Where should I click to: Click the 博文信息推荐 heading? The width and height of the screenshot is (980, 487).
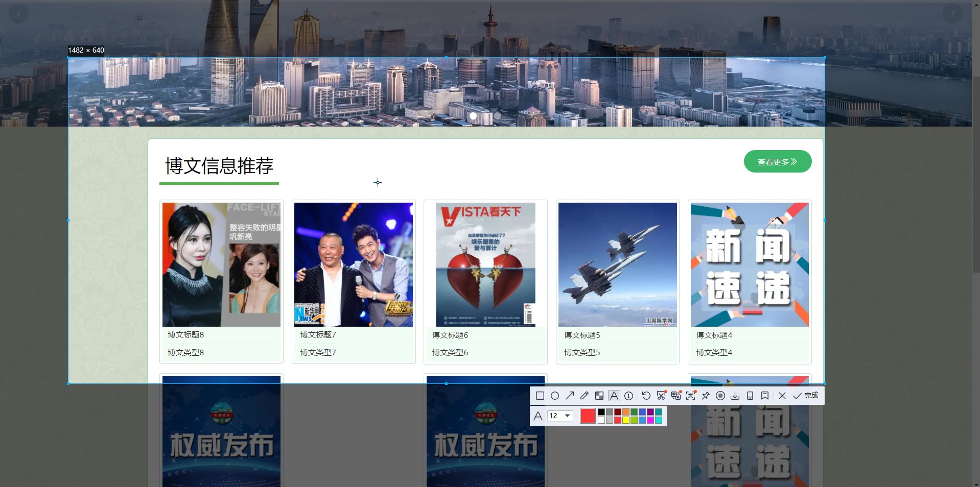(x=219, y=166)
